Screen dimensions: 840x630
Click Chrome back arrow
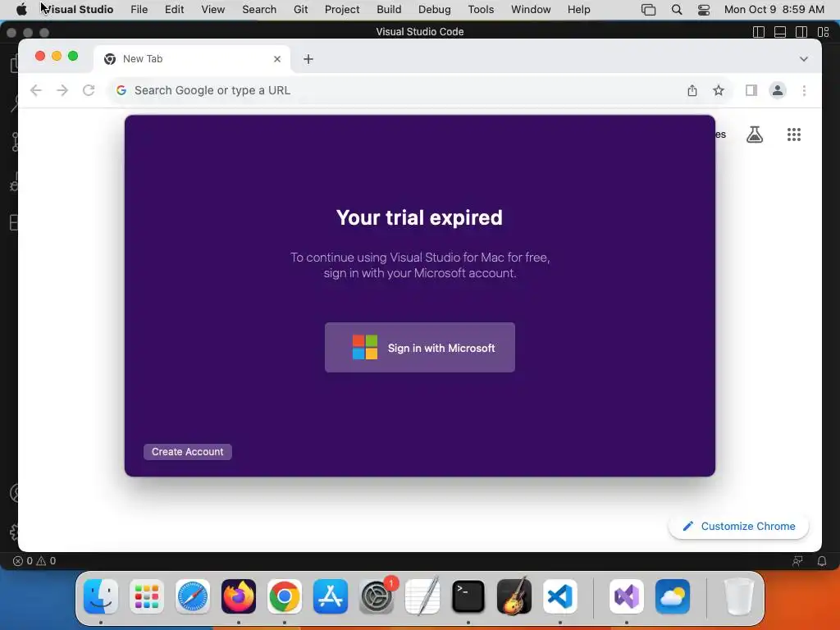coord(36,90)
